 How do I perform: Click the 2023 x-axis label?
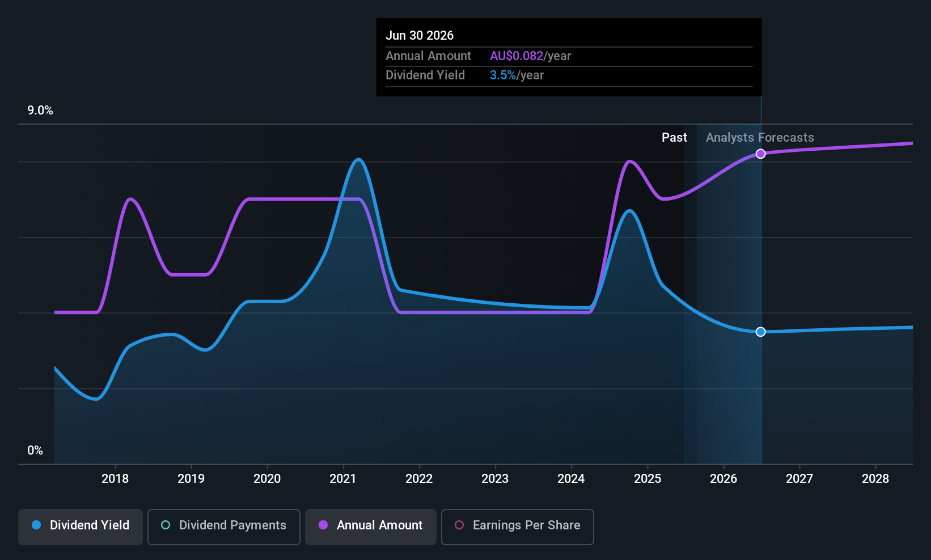495,479
